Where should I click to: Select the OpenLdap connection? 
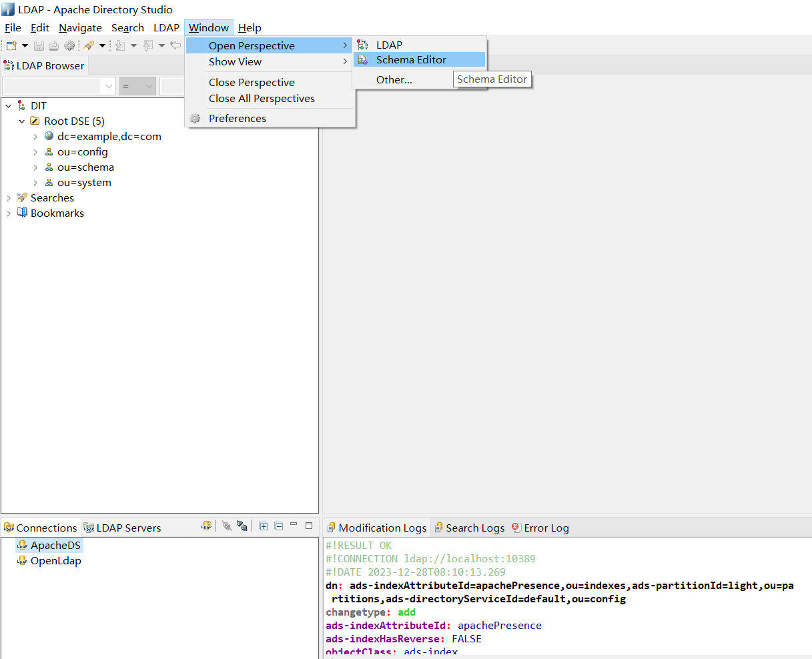(55, 561)
